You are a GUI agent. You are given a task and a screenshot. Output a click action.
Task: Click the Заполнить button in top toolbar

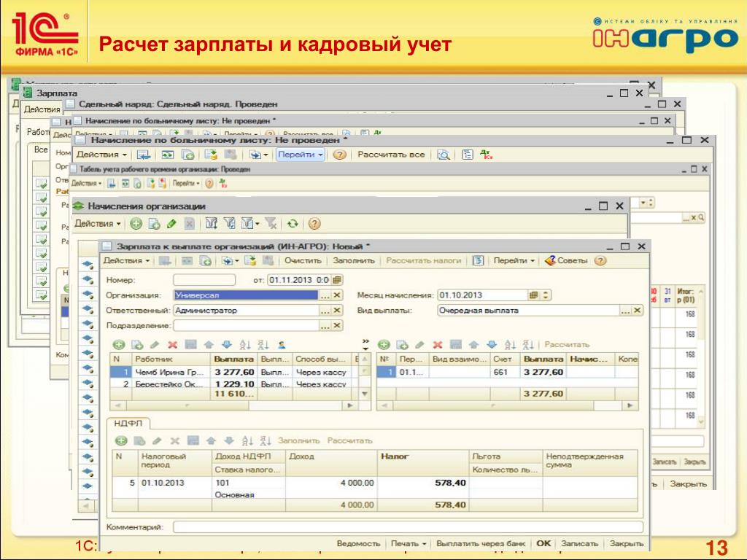(x=354, y=260)
